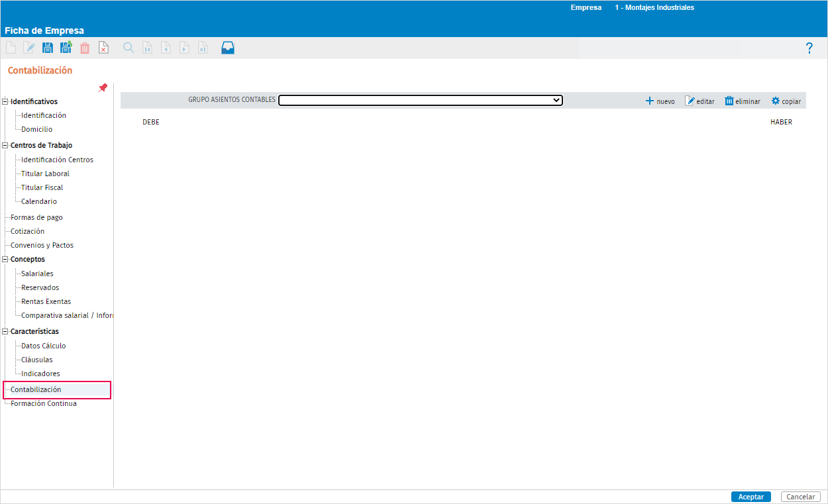This screenshot has width=828, height=504.
Task: Open the Cotización section
Action: (x=28, y=231)
